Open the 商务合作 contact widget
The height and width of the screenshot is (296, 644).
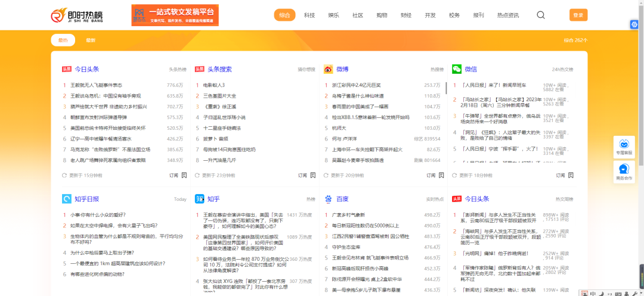coord(624,172)
